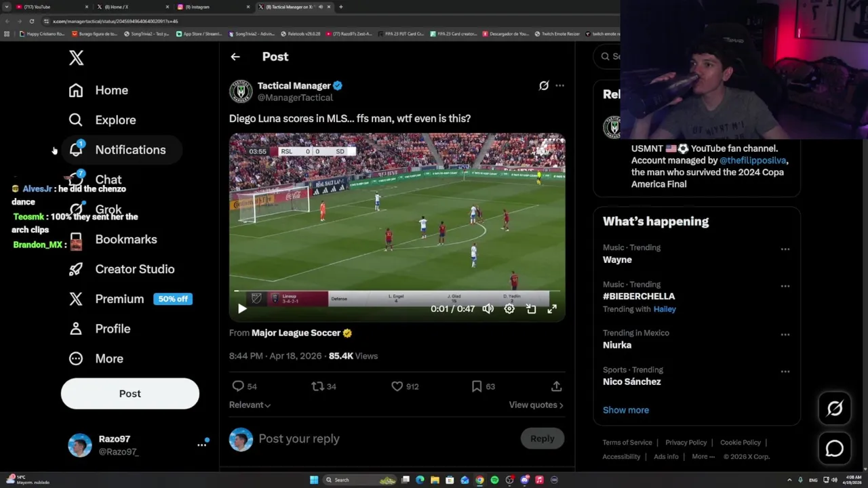Open Chrome from the taskbar
This screenshot has width=868, height=488.
tap(479, 480)
